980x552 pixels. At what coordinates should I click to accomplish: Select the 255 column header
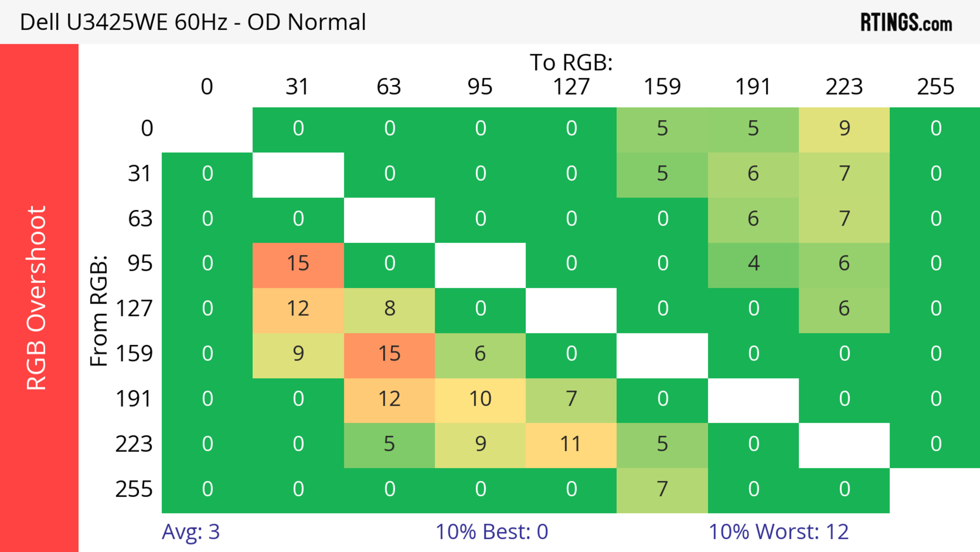936,87
